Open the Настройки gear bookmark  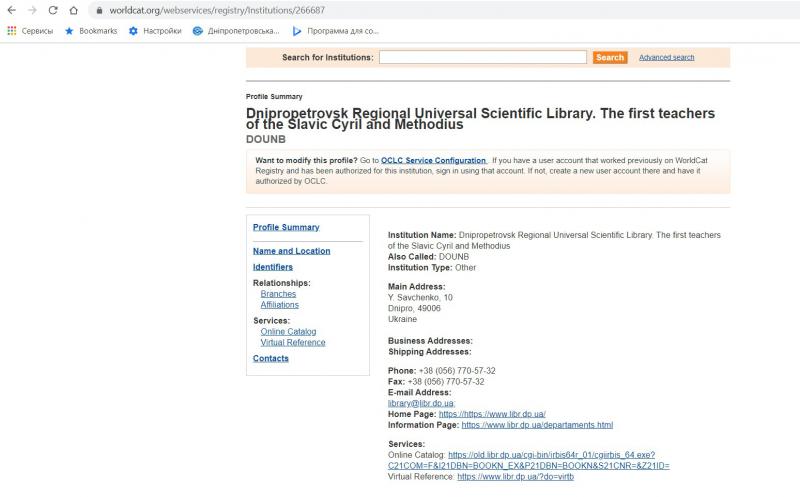[155, 31]
